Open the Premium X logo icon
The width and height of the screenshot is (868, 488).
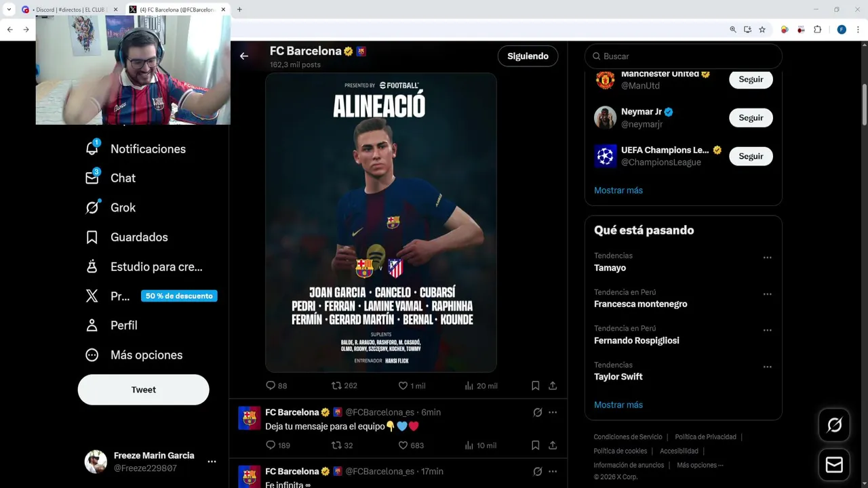[x=92, y=296]
